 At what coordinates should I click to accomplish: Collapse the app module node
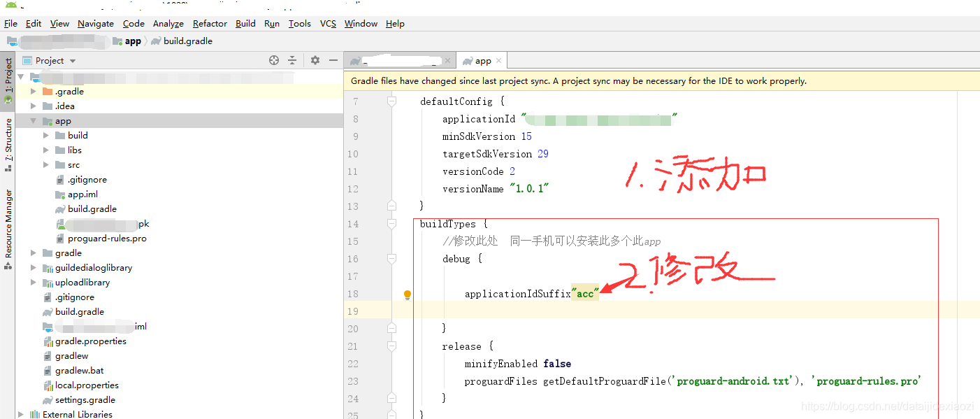[x=33, y=121]
